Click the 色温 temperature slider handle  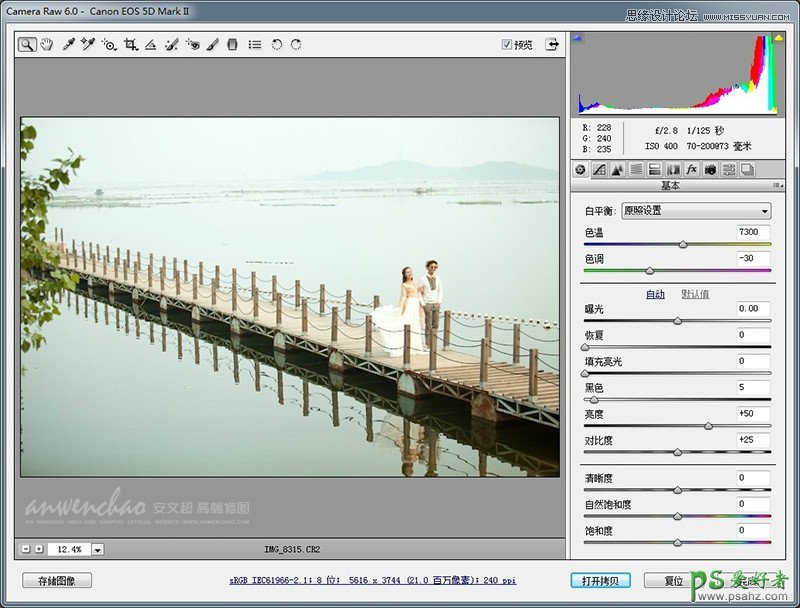pos(683,244)
